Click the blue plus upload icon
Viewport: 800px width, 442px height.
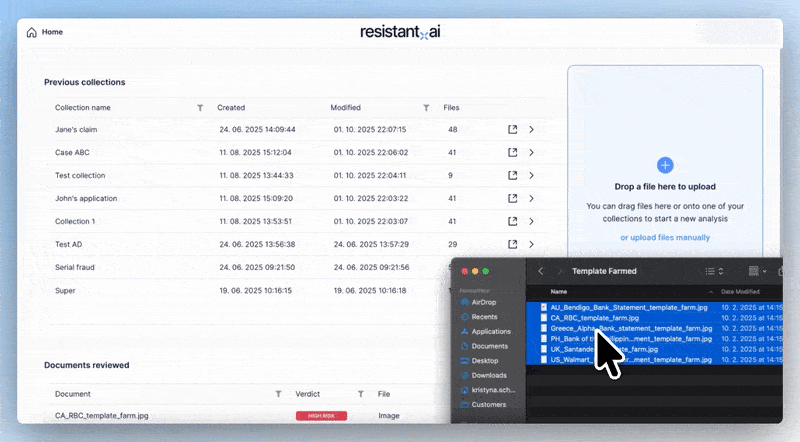(665, 165)
